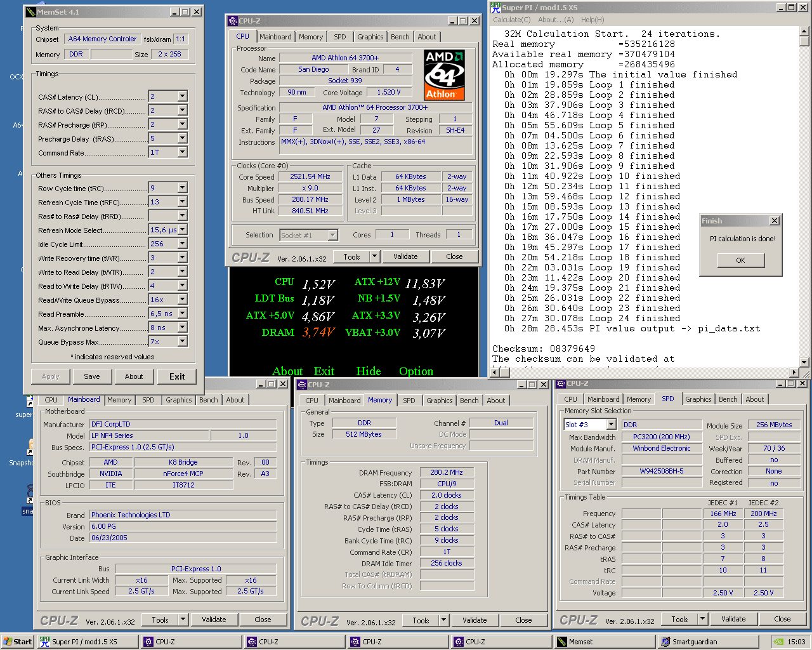
Task: Click the NVIDIA system tray icon
Action: [x=778, y=642]
